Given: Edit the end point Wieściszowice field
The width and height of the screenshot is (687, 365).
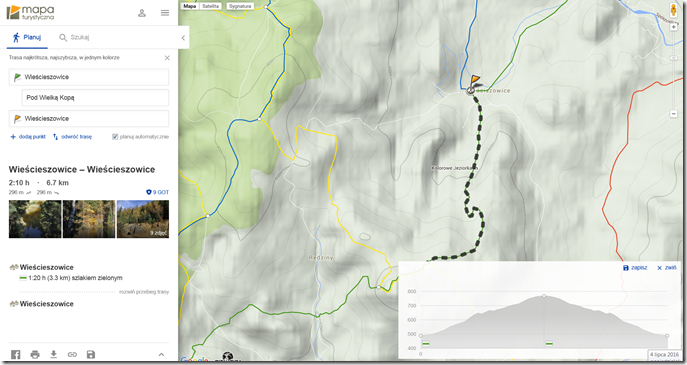Looking at the screenshot, I should pos(89,119).
